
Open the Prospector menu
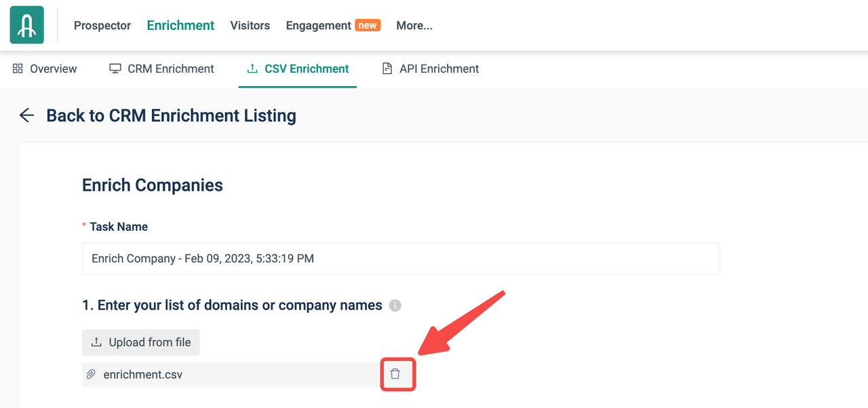102,26
